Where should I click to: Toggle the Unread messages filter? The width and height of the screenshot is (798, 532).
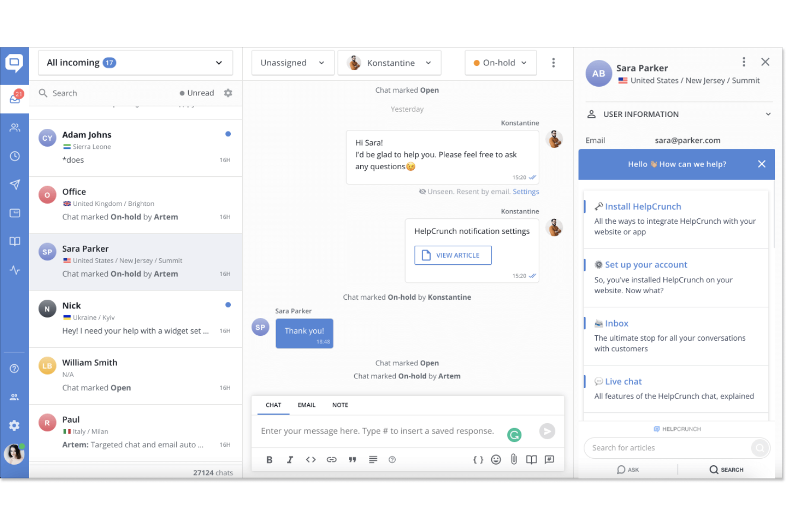(x=196, y=93)
